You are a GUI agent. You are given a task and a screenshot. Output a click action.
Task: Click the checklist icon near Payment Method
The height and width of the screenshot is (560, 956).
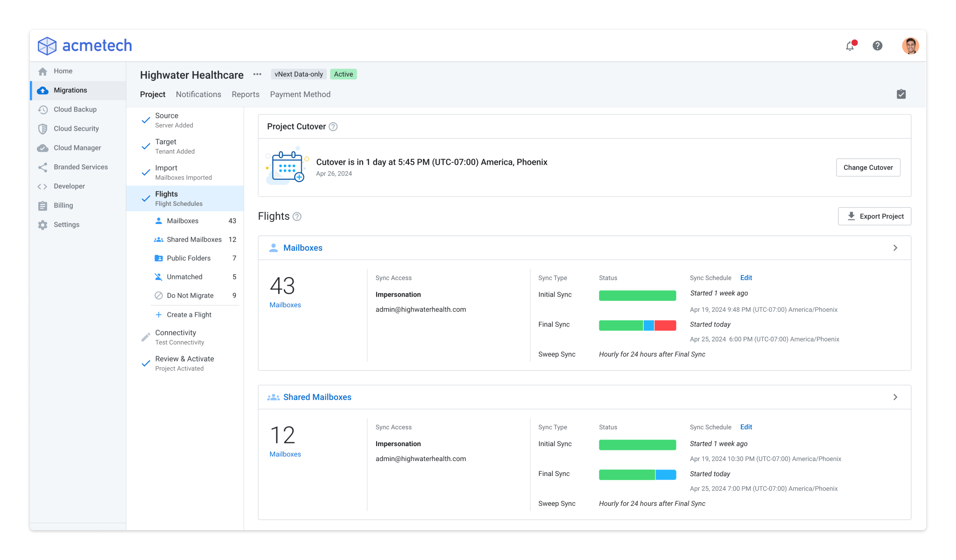901,94
